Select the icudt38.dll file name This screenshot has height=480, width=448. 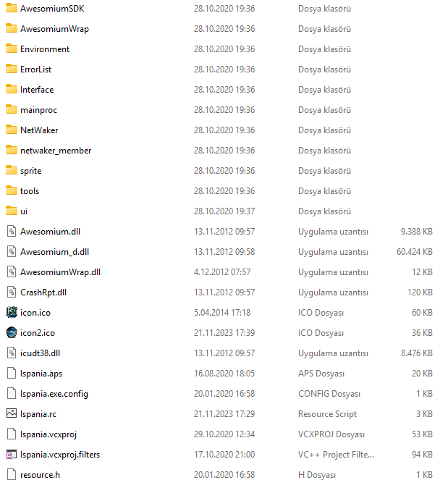[x=40, y=353]
